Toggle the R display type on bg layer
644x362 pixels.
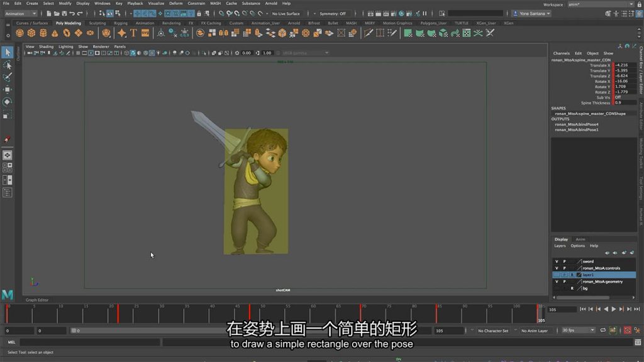click(572, 288)
